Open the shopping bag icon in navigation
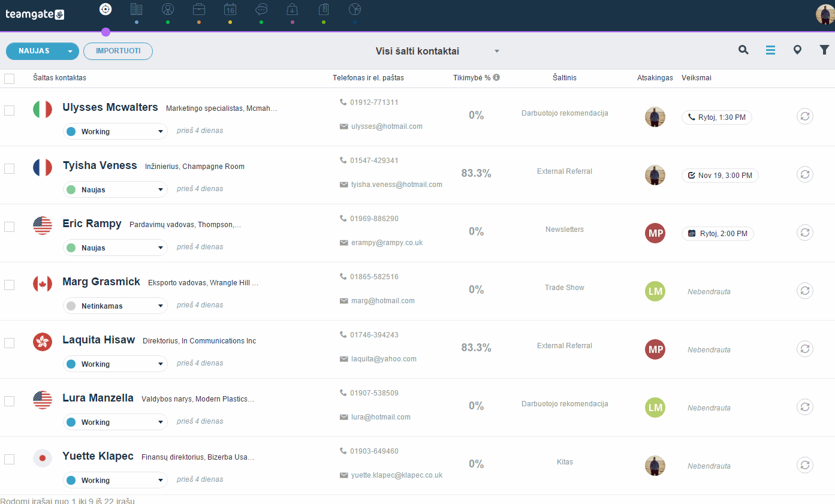 tap(292, 9)
